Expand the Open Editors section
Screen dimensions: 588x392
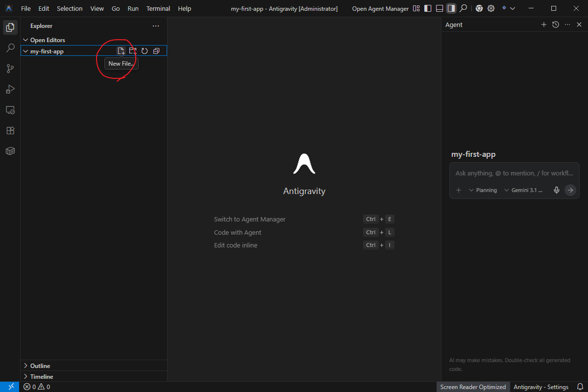click(x=94, y=40)
